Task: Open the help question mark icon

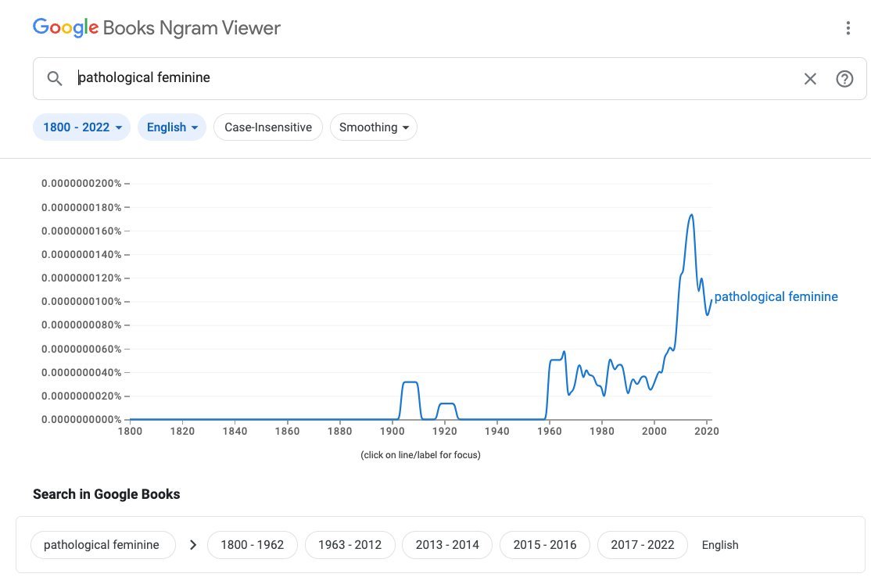Action: coord(844,78)
